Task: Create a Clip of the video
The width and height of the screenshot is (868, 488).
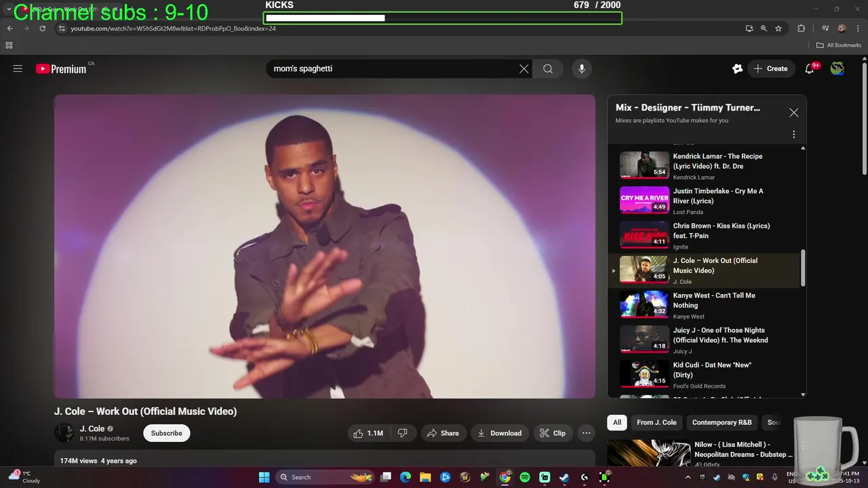Action: point(553,433)
